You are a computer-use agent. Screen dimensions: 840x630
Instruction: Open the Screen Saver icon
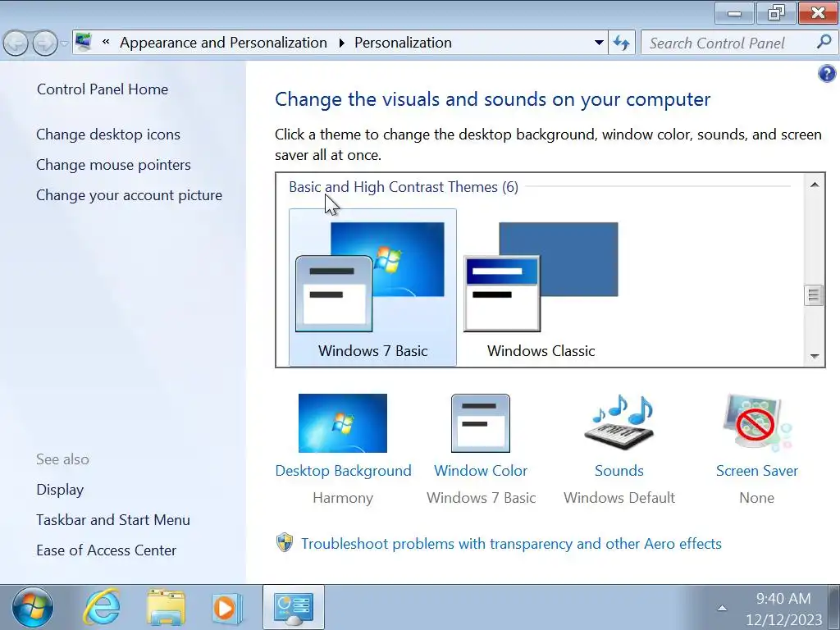tap(757, 423)
